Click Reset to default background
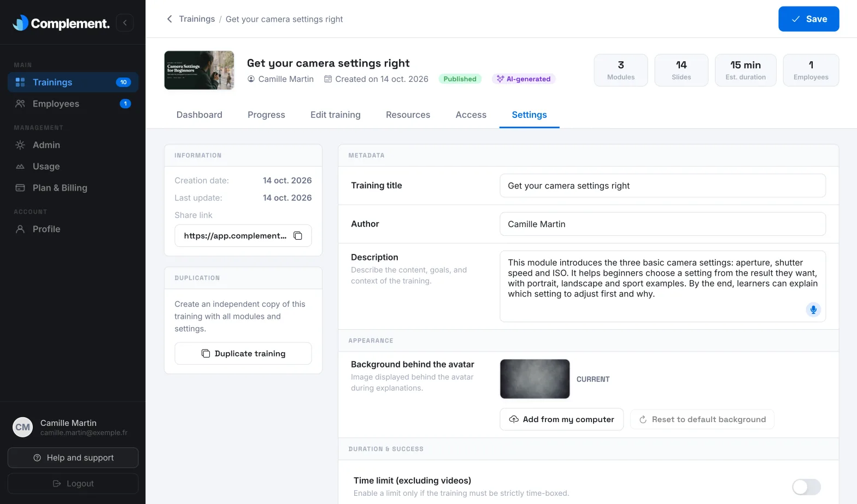 tap(702, 419)
